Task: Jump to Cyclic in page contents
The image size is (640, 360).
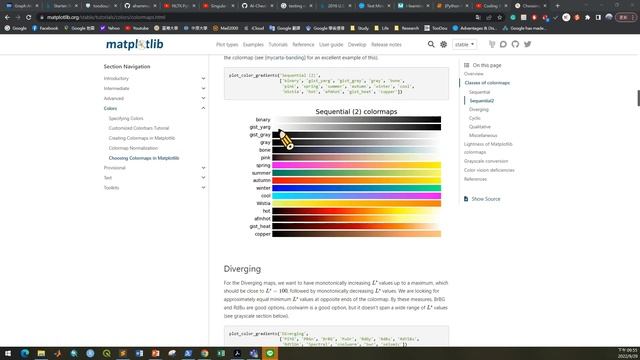Action: coord(475,118)
